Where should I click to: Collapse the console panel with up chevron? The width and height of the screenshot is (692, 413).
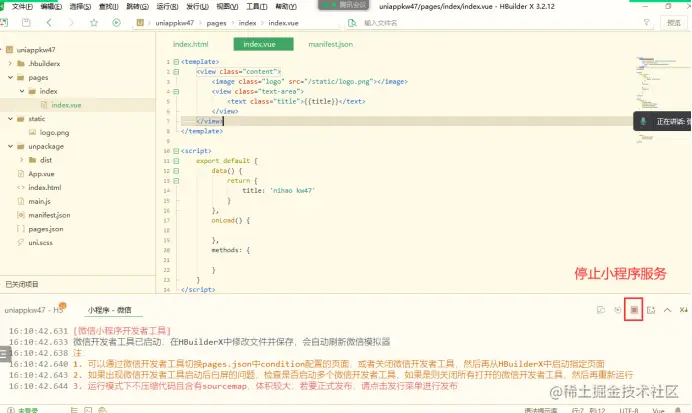click(x=667, y=310)
